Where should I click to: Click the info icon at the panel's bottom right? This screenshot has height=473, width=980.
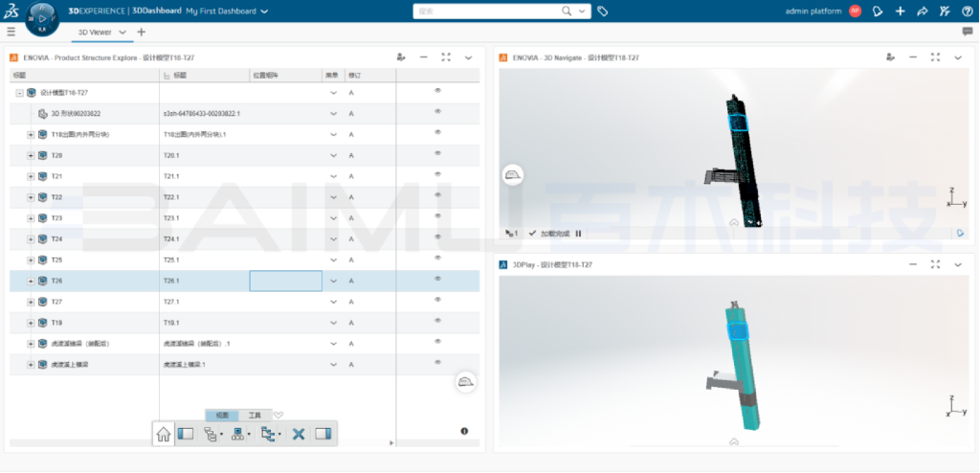tap(464, 431)
